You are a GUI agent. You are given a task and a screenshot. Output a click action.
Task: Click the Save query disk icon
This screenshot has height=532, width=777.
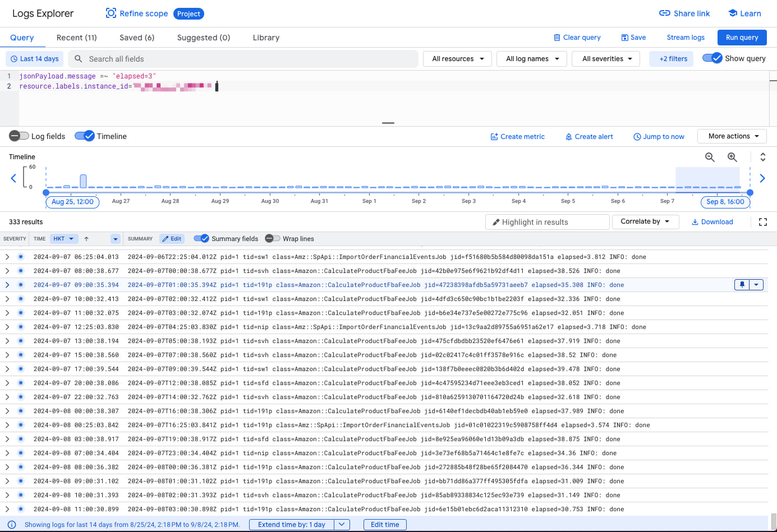[x=625, y=38]
